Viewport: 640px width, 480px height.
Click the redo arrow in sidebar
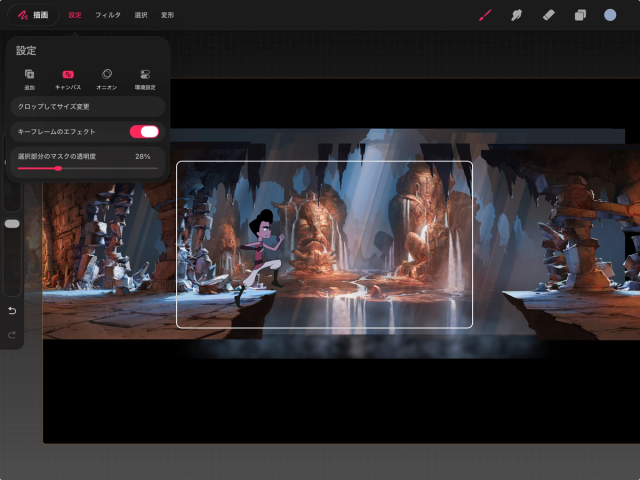click(x=12, y=333)
